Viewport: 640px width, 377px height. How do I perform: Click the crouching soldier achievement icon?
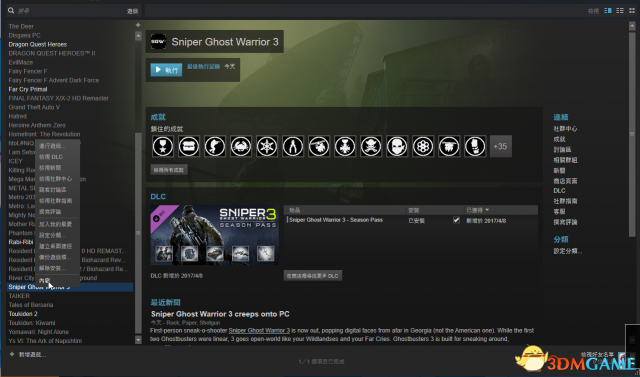[215, 146]
